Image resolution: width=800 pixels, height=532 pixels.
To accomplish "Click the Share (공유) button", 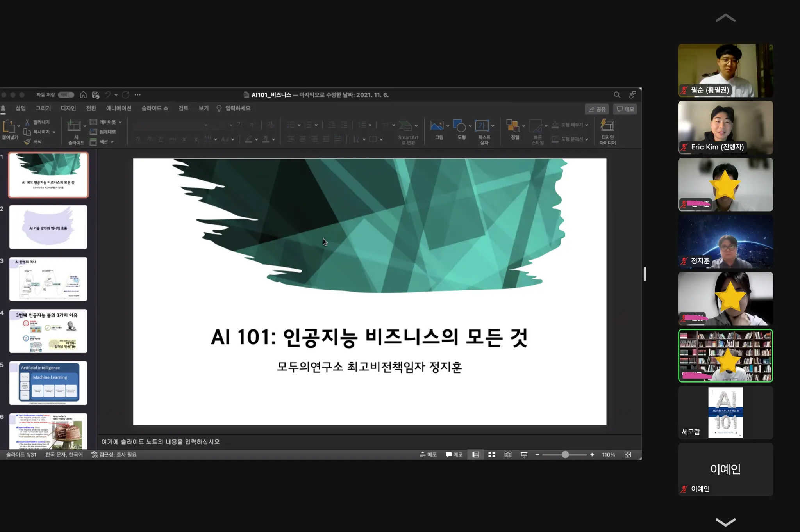I will point(597,109).
